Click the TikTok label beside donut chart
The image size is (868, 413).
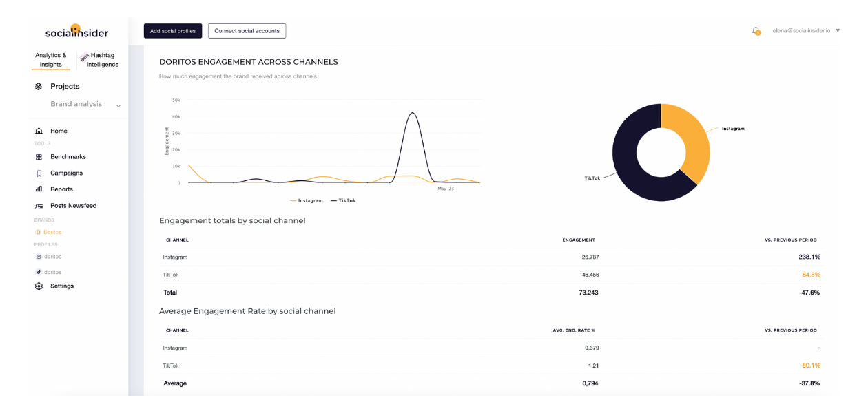pos(592,178)
